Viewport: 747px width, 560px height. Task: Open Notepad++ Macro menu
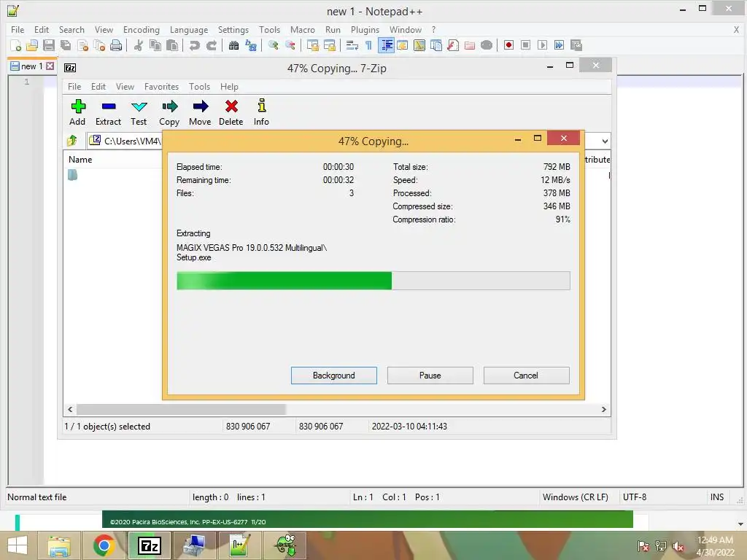(x=303, y=29)
